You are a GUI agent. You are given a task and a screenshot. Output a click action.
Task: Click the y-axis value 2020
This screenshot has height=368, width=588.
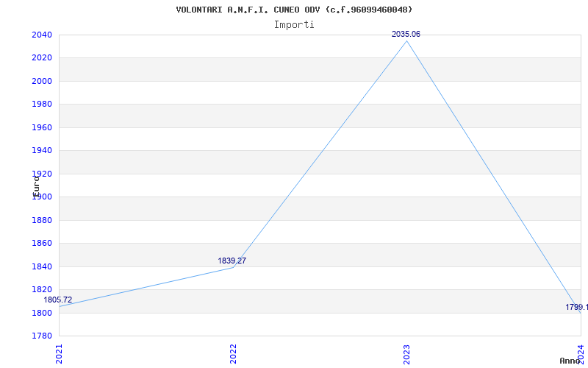[42, 58]
